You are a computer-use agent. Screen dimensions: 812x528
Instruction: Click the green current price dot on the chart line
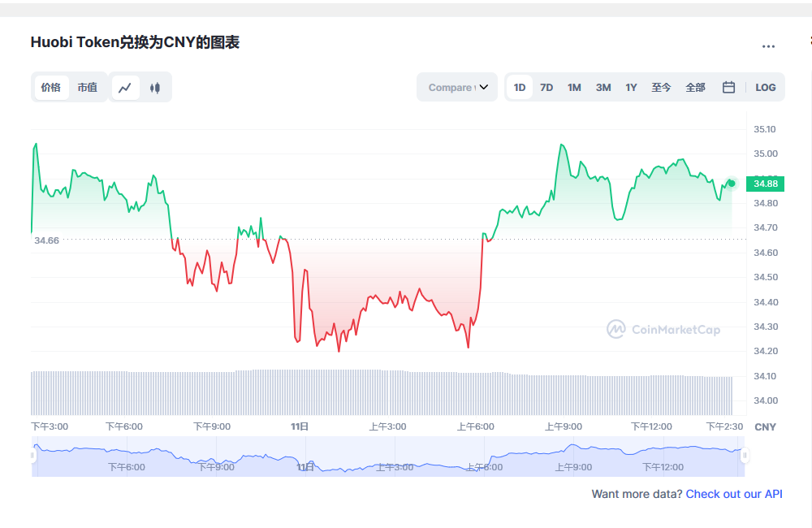click(x=732, y=184)
